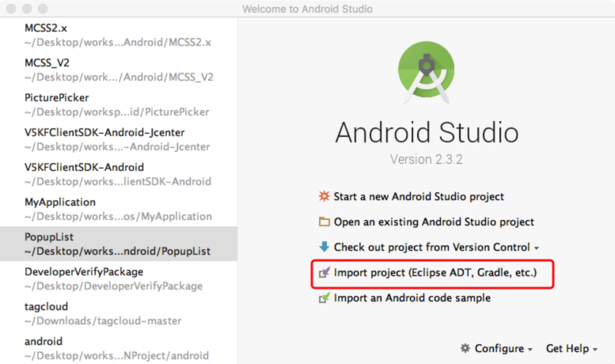The image size is (615, 364).
Task: Click the Version 2.3.2 label
Action: click(427, 160)
